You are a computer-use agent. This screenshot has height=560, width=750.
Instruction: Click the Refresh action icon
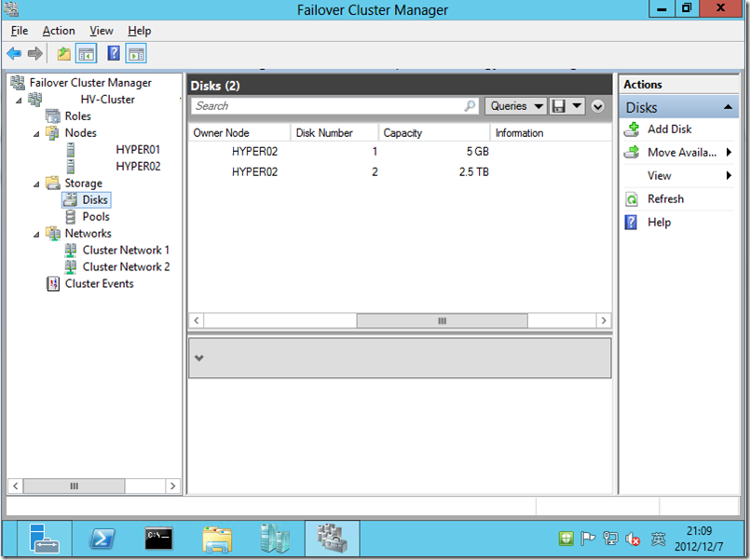(632, 199)
